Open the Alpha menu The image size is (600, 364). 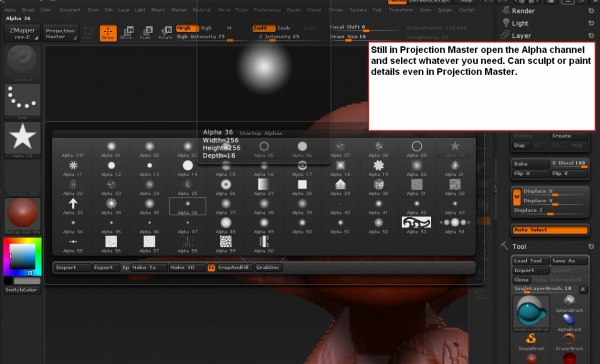coord(10,10)
